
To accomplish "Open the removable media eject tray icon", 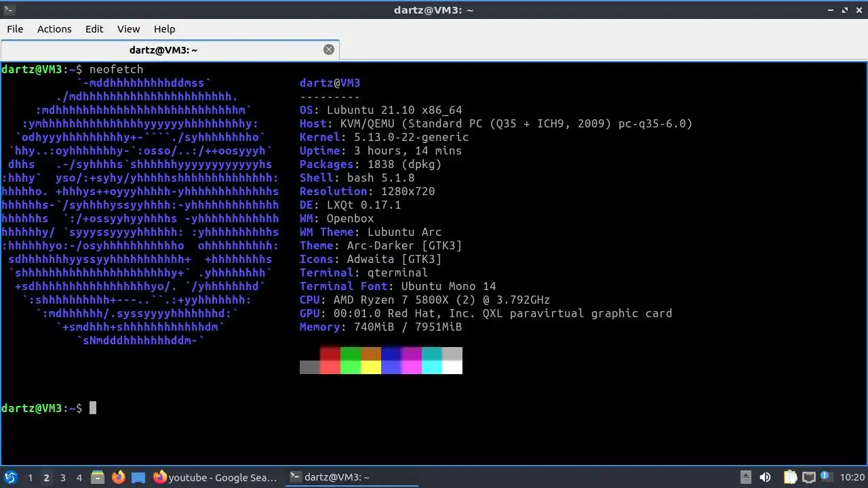I will [x=745, y=477].
